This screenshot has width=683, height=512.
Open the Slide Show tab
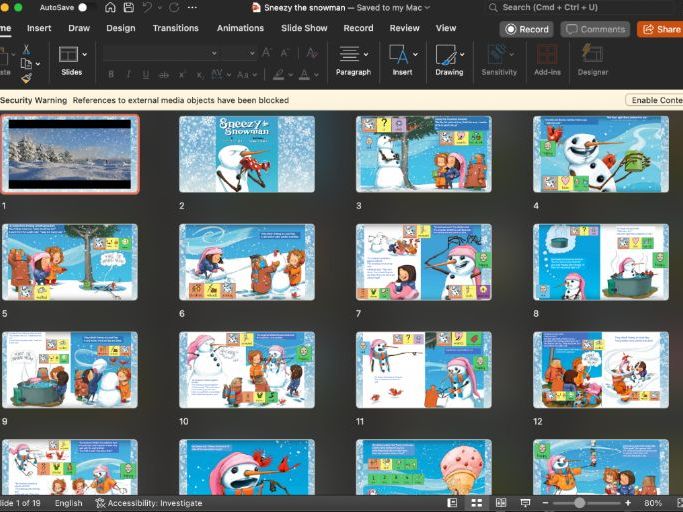tap(304, 28)
